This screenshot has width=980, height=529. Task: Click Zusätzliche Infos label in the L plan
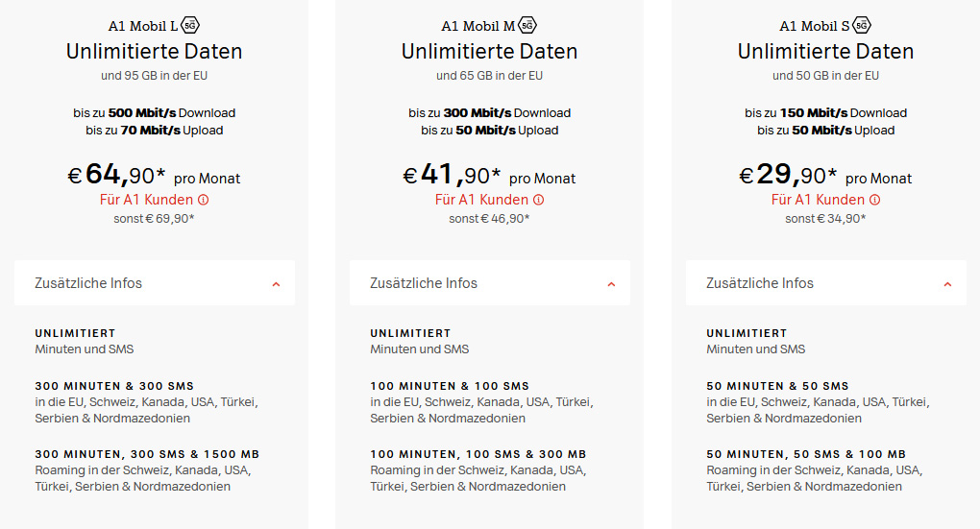[88, 283]
